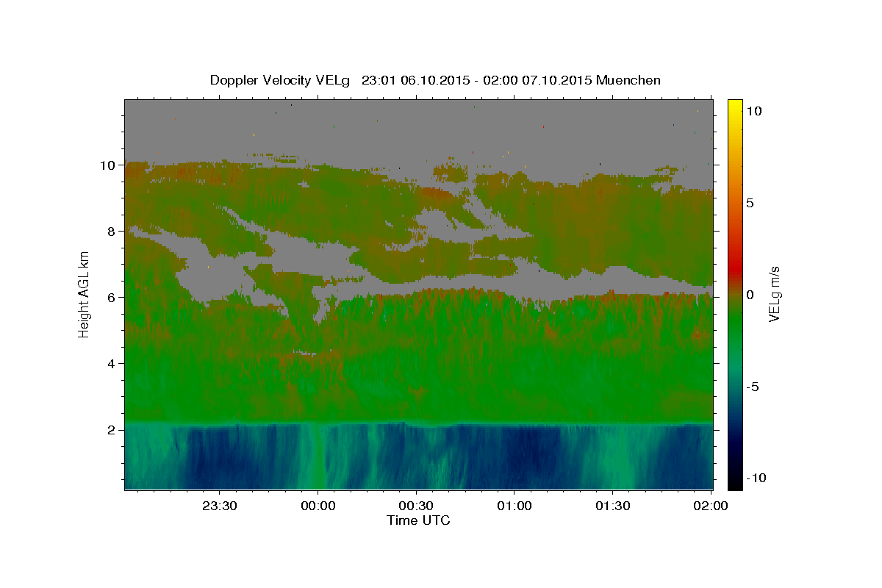
Task: Click the '02:00' time tick label
Action: point(710,506)
